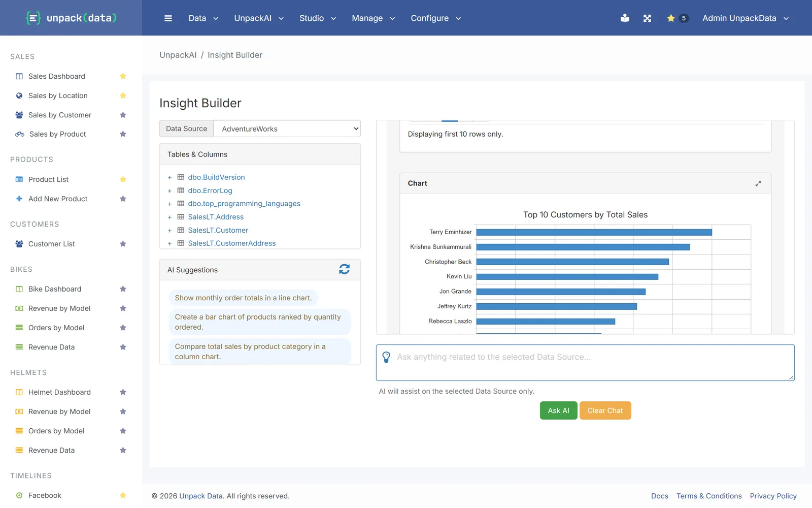This screenshot has height=508, width=812.
Task: Expand the SalesLT.Customer table node
Action: click(170, 231)
